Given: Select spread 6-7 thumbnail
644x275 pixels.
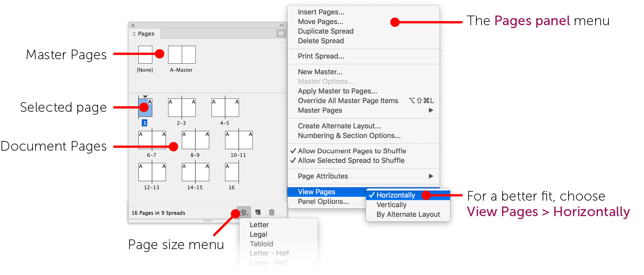Looking at the screenshot, I should coord(152,140).
